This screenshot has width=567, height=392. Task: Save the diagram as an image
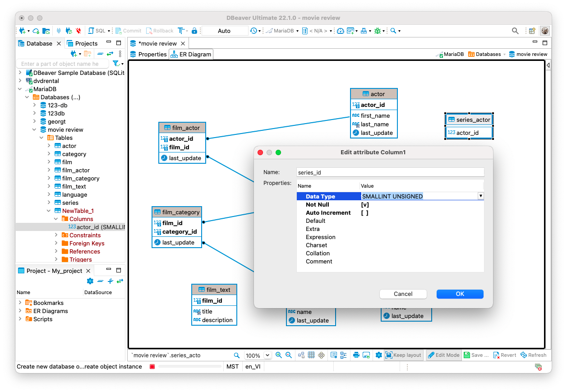pyautogui.click(x=367, y=355)
